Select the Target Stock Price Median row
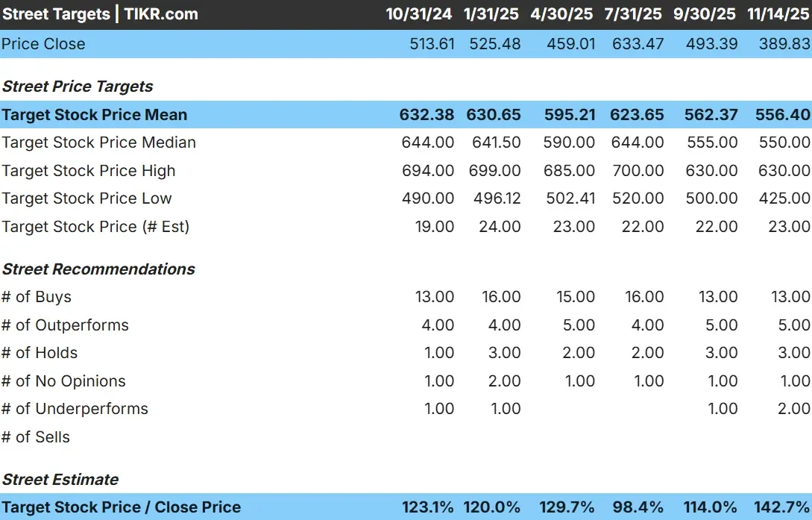Screen dimensions: 812x520 [x=98, y=142]
